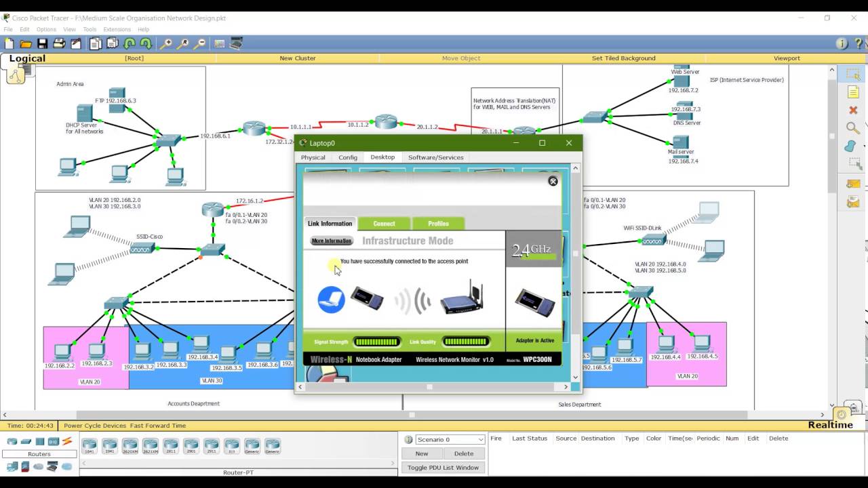Open the drawing palette toolbar icon

coord(219,43)
